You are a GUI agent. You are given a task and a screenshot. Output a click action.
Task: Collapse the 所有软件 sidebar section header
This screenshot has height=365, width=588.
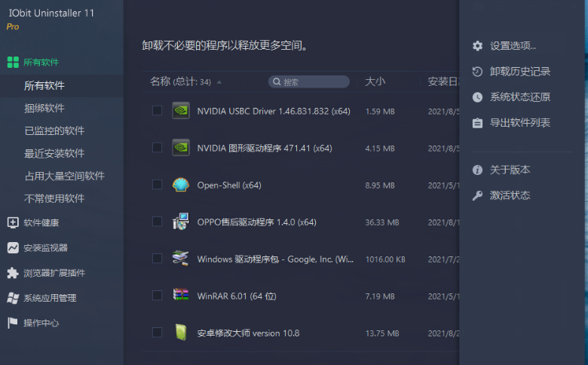[x=41, y=63]
